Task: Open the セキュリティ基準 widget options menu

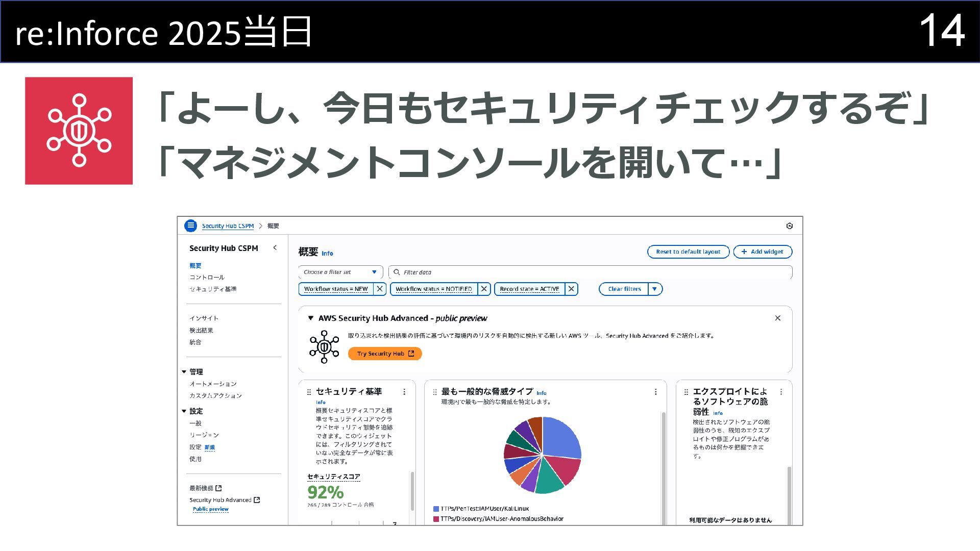Action: pos(404,392)
